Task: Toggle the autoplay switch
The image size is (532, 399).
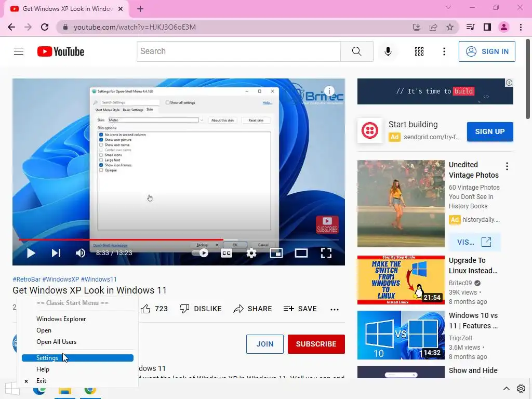Action: click(x=200, y=253)
